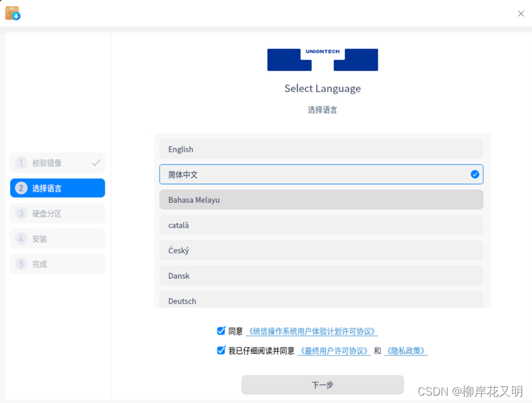
Task: Go to step 3 硬盘分区
Action: coord(58,213)
